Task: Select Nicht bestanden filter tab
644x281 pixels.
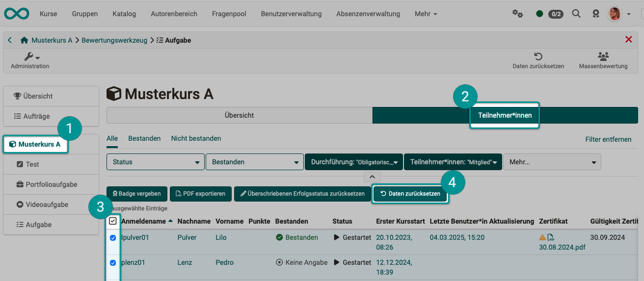Action: coord(196,139)
